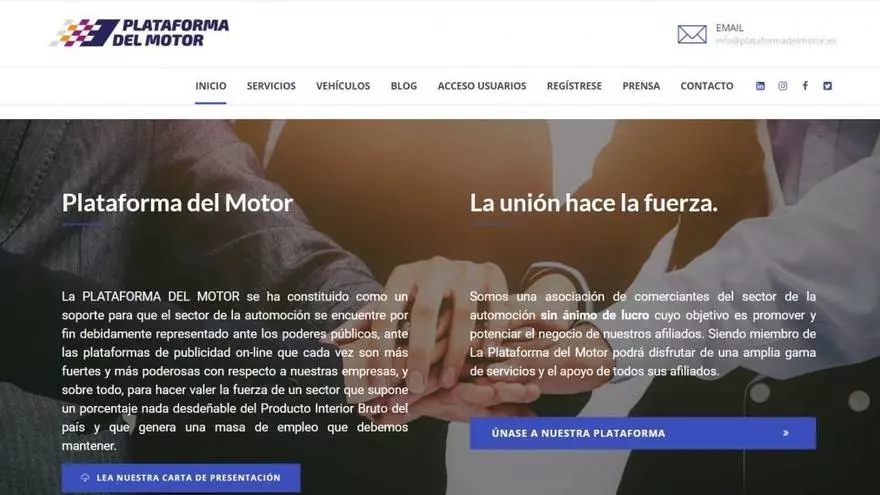Screen dimensions: 880x495
Task: Open the LinkedIn social icon
Action: (760, 86)
